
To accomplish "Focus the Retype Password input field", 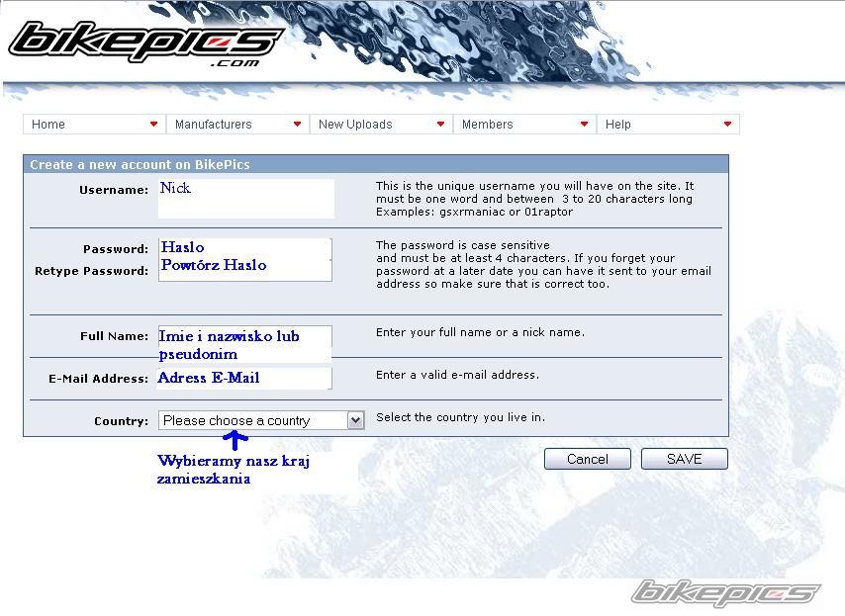I will tap(245, 270).
